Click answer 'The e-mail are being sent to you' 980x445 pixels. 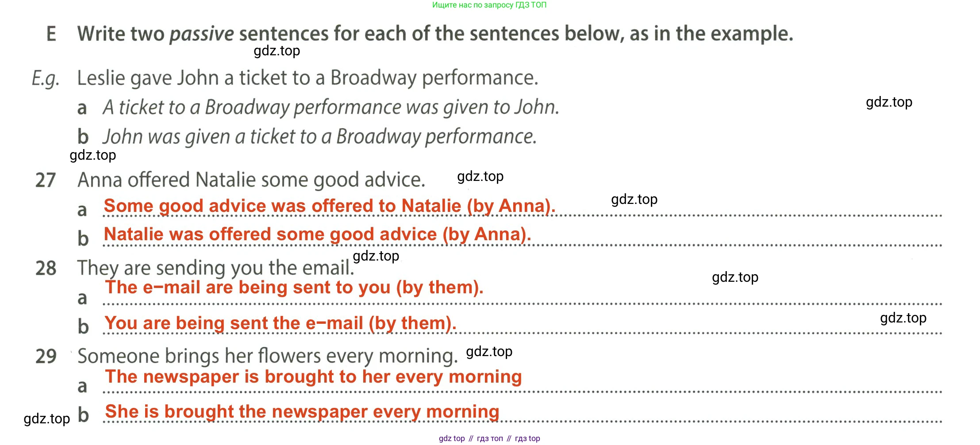pyautogui.click(x=294, y=288)
